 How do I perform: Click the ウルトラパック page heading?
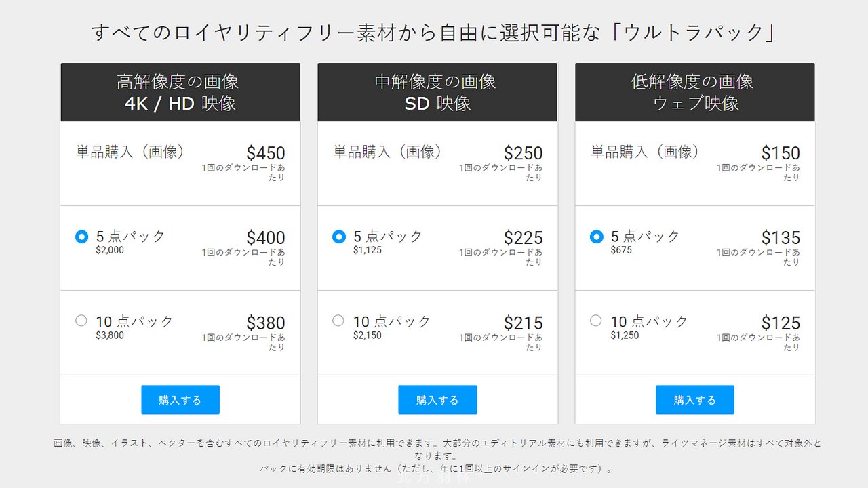coord(434,33)
